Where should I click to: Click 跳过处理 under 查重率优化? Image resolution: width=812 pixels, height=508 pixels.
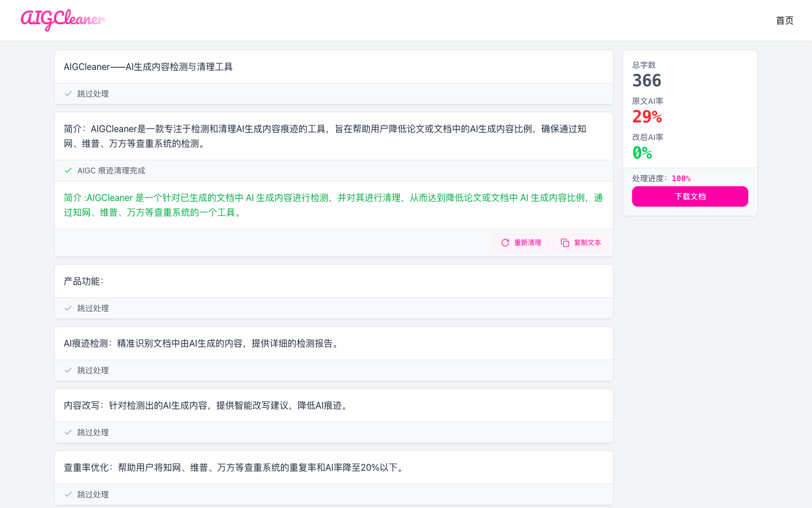[93, 494]
